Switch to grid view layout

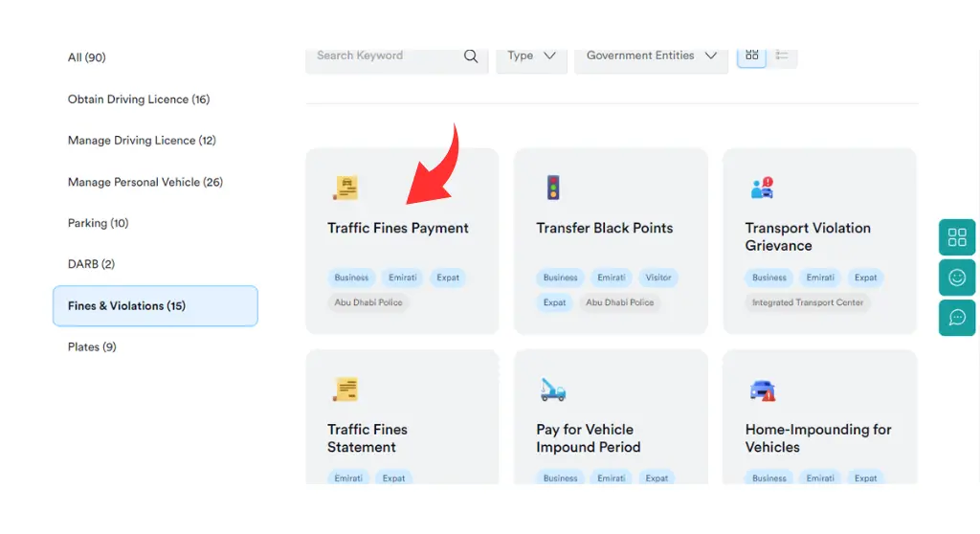pyautogui.click(x=751, y=56)
